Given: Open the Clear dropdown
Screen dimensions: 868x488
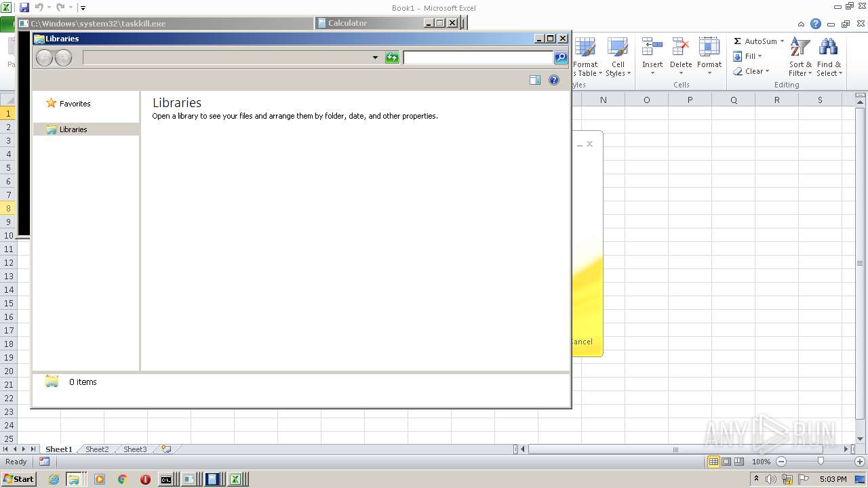Looking at the screenshot, I should click(x=751, y=71).
